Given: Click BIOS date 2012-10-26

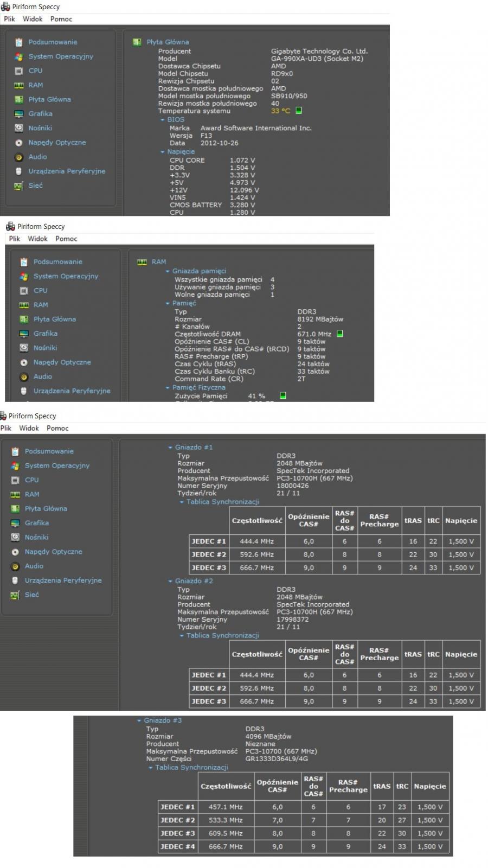Looking at the screenshot, I should pyautogui.click(x=220, y=143).
